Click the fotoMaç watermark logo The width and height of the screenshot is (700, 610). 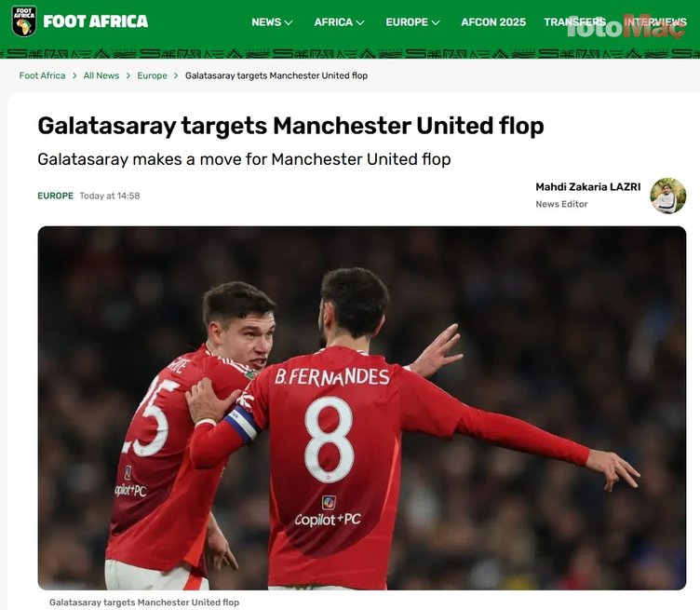point(626,27)
